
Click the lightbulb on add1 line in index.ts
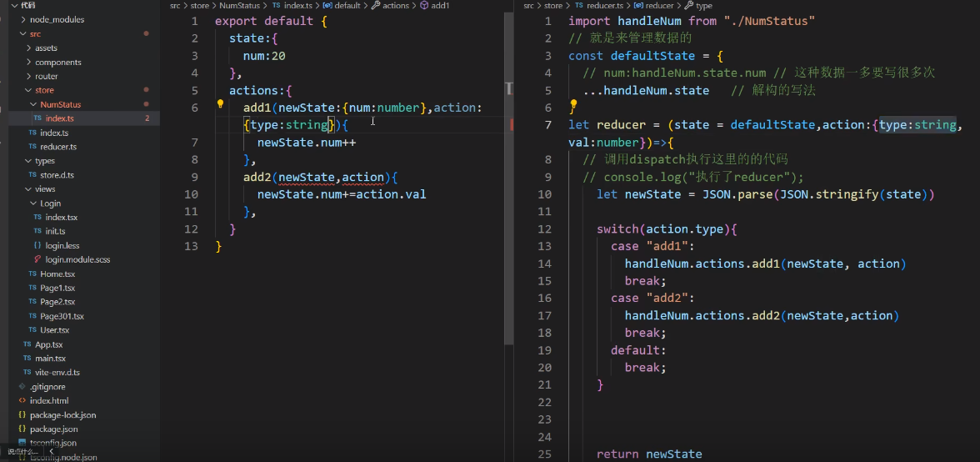click(220, 103)
